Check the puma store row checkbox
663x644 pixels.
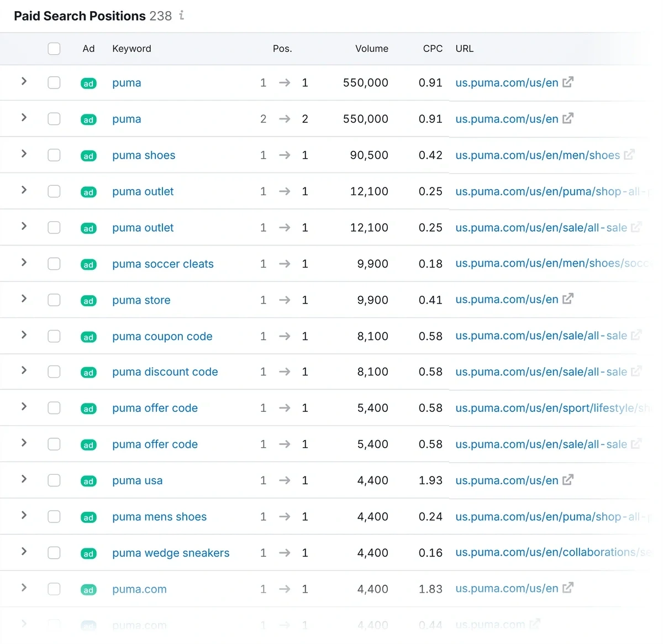(x=54, y=300)
